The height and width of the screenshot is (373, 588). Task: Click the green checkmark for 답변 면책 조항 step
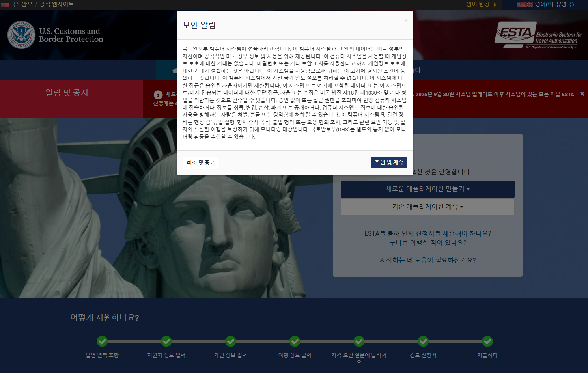point(103,341)
